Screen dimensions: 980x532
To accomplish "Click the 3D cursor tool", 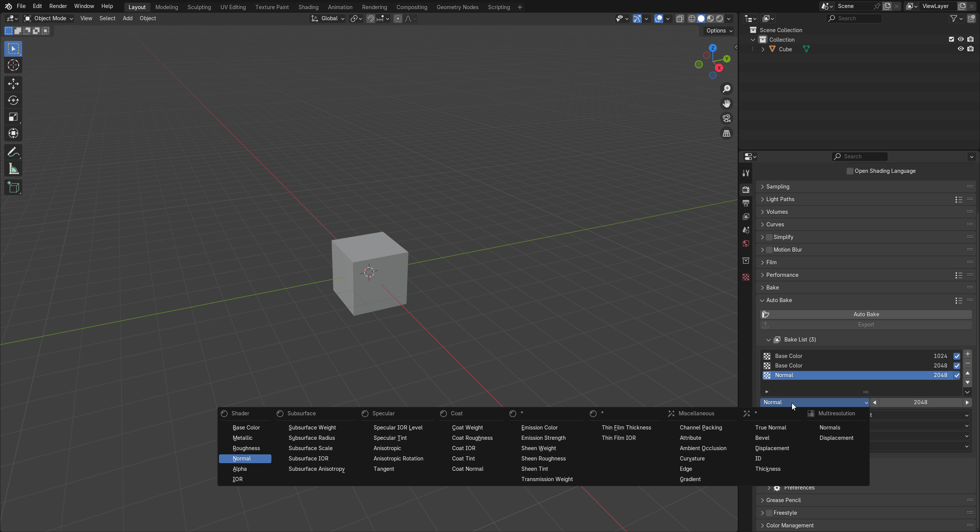I will [x=13, y=65].
